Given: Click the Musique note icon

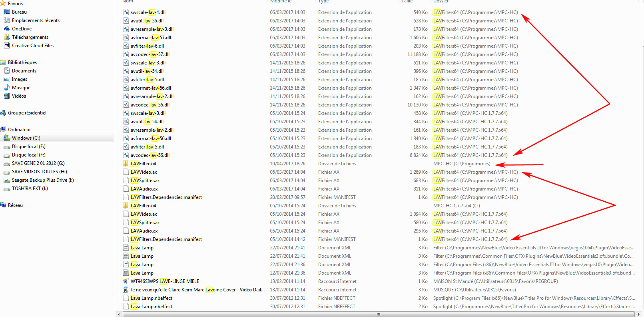Looking at the screenshot, I should coord(7,88).
